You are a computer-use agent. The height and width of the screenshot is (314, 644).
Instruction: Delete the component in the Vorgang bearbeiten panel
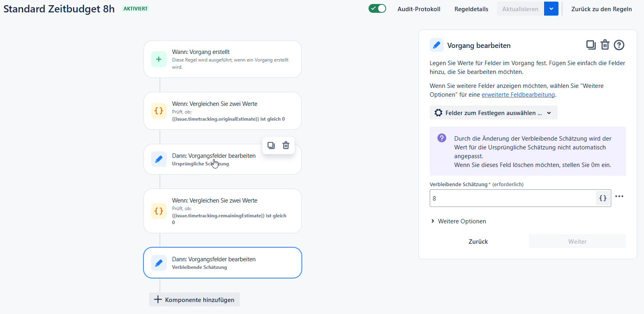coord(605,45)
